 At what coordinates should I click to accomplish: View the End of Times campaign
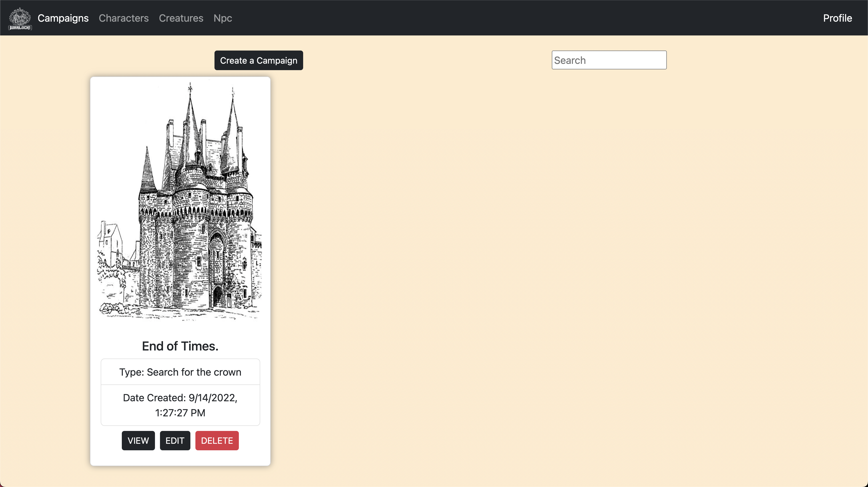[138, 440]
